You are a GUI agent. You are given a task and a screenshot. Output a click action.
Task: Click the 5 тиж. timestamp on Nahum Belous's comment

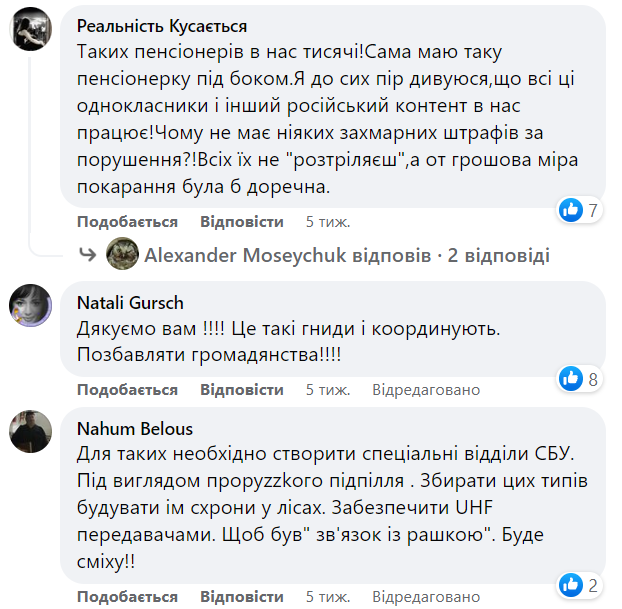coord(328,596)
